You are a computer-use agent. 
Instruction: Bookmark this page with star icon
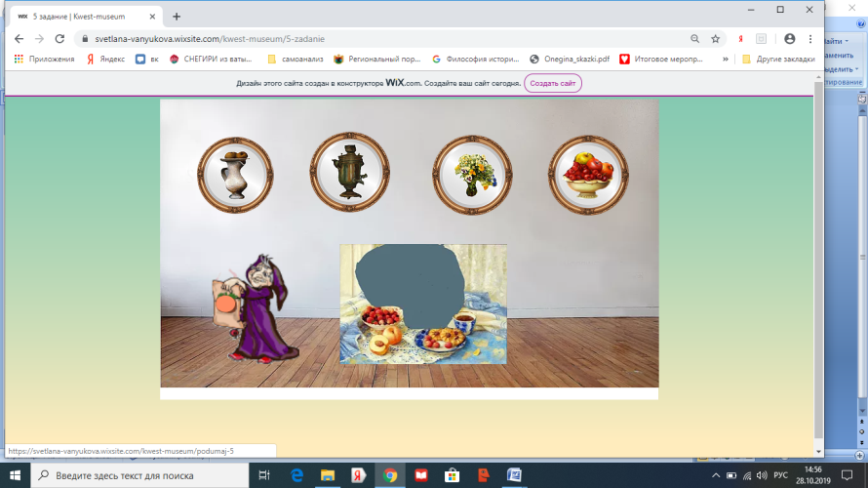click(715, 39)
